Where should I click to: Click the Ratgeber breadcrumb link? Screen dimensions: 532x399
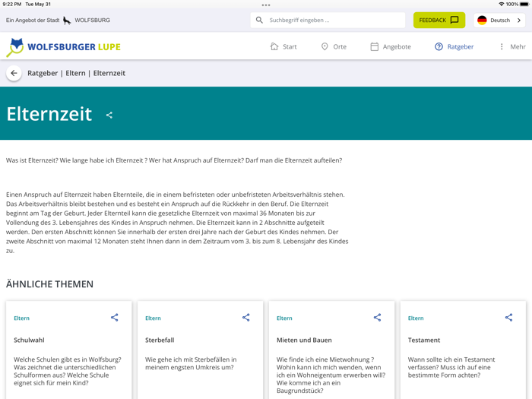(x=43, y=73)
